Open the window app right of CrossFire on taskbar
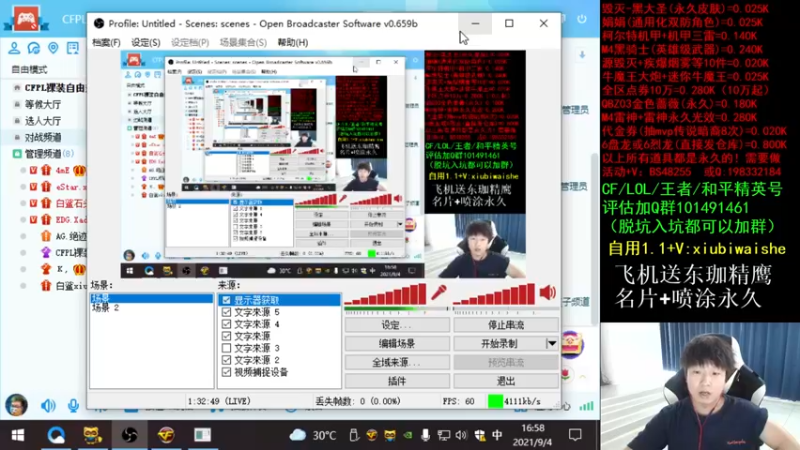The image size is (800, 450). click(x=203, y=435)
